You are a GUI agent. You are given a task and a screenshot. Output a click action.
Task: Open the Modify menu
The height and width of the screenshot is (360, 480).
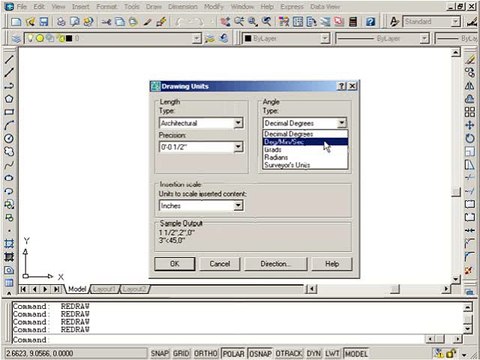(214, 6)
